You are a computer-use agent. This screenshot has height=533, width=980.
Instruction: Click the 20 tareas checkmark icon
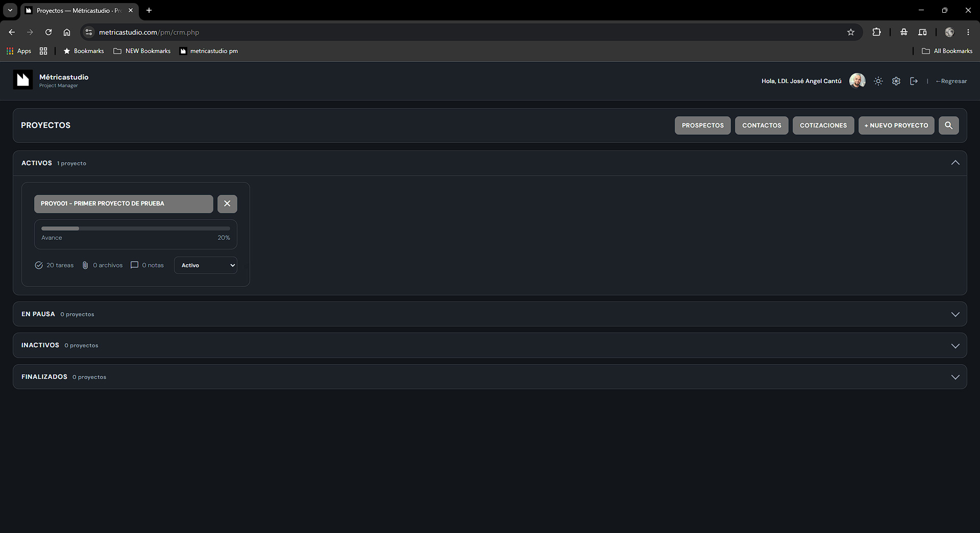tap(39, 265)
